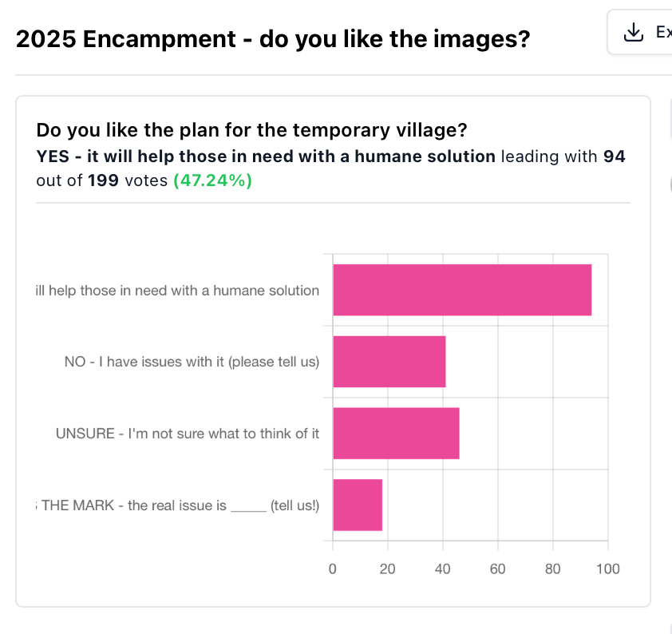672x634 pixels.
Task: Click the 80 axis tick label
Action: pos(553,569)
